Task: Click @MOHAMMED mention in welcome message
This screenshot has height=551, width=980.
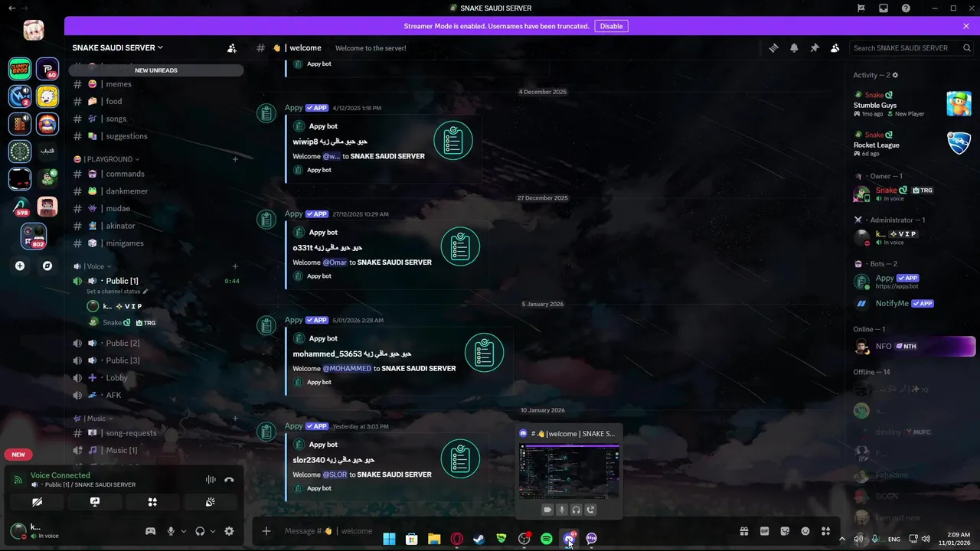Action: (347, 368)
